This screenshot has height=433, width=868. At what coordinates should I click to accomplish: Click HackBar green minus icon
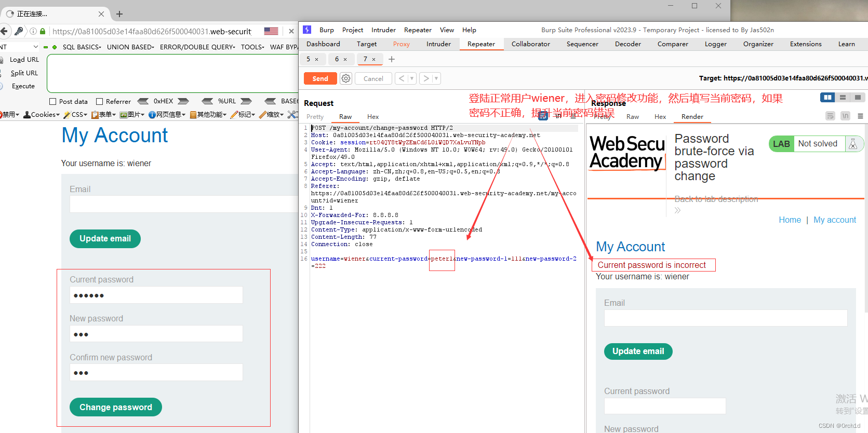point(46,47)
